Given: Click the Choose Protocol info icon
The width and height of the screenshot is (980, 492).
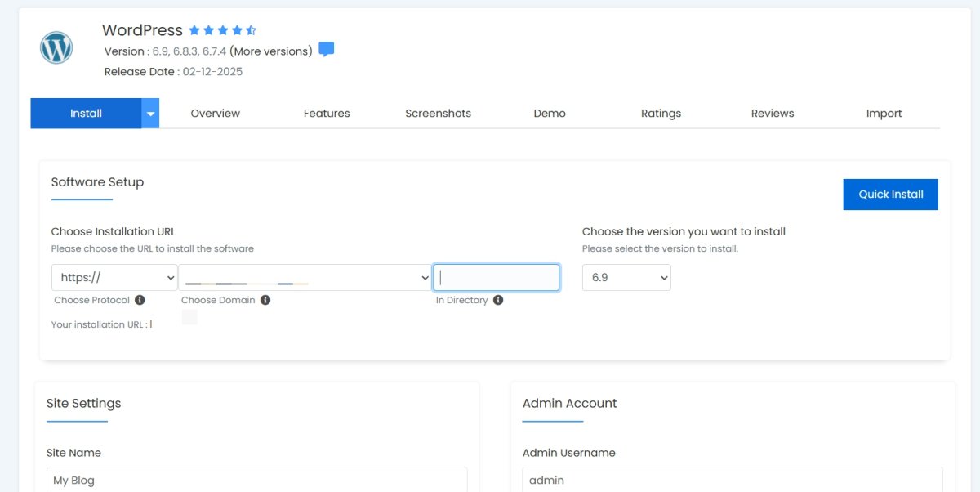Looking at the screenshot, I should [x=140, y=300].
